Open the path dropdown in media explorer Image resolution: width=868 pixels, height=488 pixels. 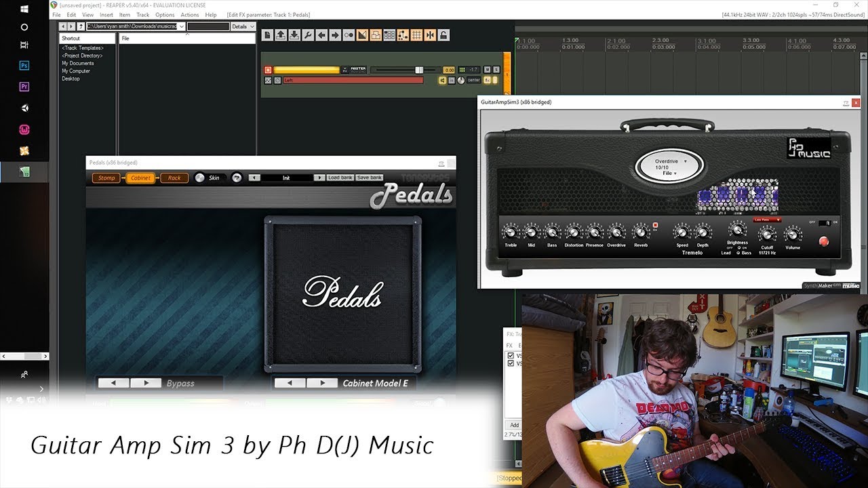[x=181, y=26]
